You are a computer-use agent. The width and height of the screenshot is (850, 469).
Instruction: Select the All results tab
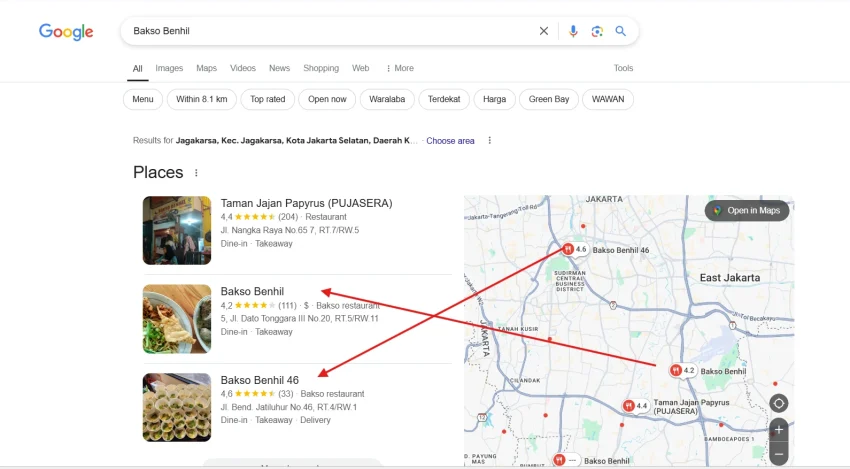click(138, 68)
